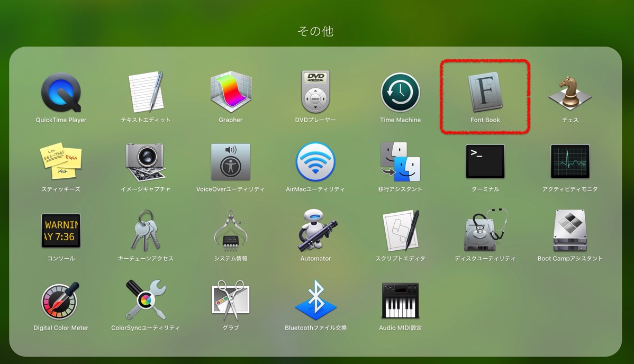Image resolution: width=634 pixels, height=364 pixels.
Task: Launch AirMacユーティリティ
Action: coord(315,162)
